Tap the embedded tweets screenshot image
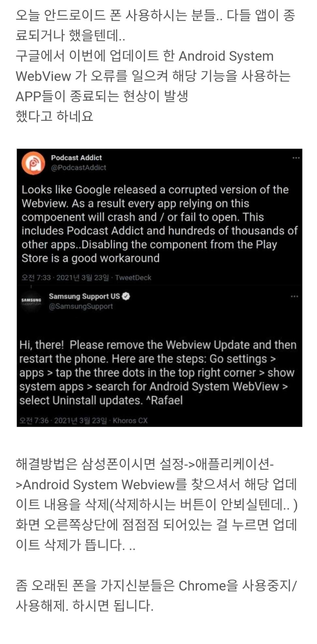The image size is (317, 644). (159, 288)
